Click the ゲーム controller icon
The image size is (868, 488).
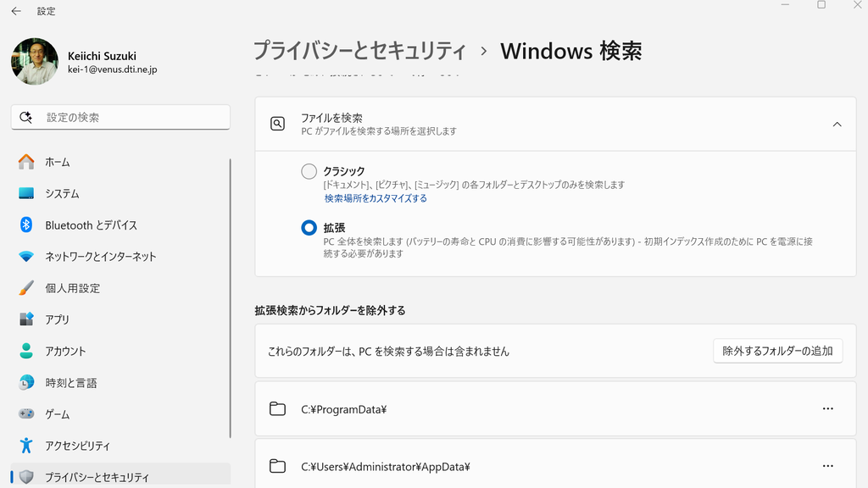click(x=26, y=413)
